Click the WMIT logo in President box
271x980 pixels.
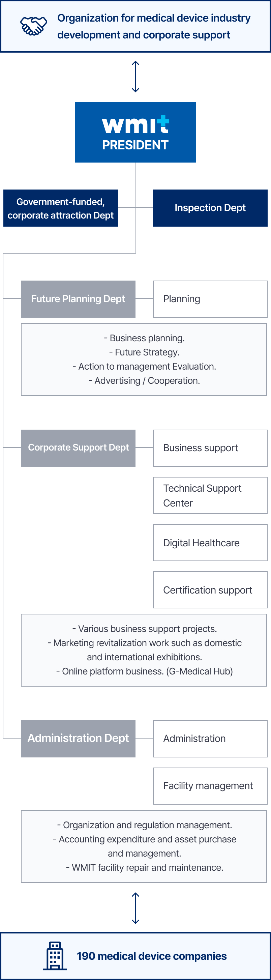click(x=136, y=124)
